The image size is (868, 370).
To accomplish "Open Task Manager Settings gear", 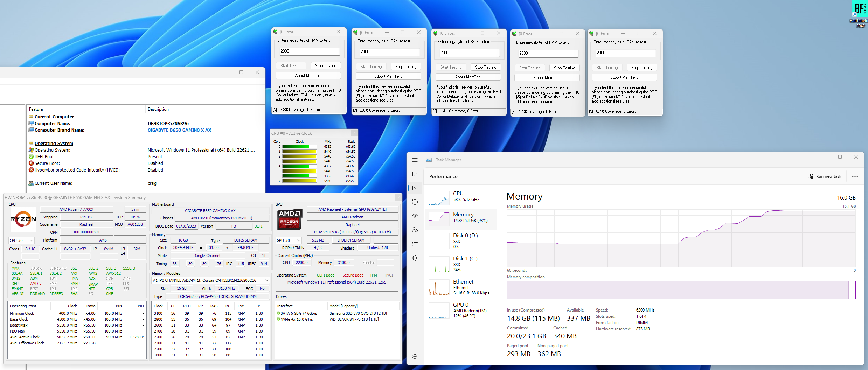I will click(415, 357).
